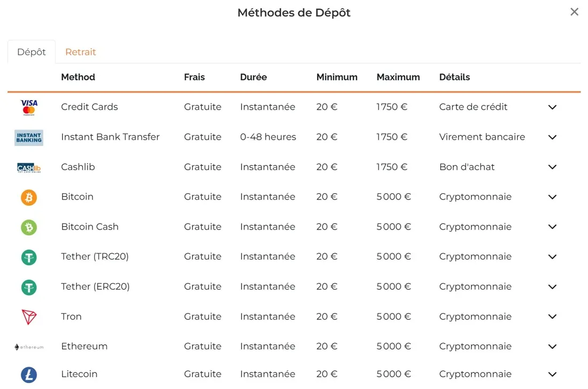The image size is (588, 389).
Task: Click the Ethereum logo icon
Action: 29,347
